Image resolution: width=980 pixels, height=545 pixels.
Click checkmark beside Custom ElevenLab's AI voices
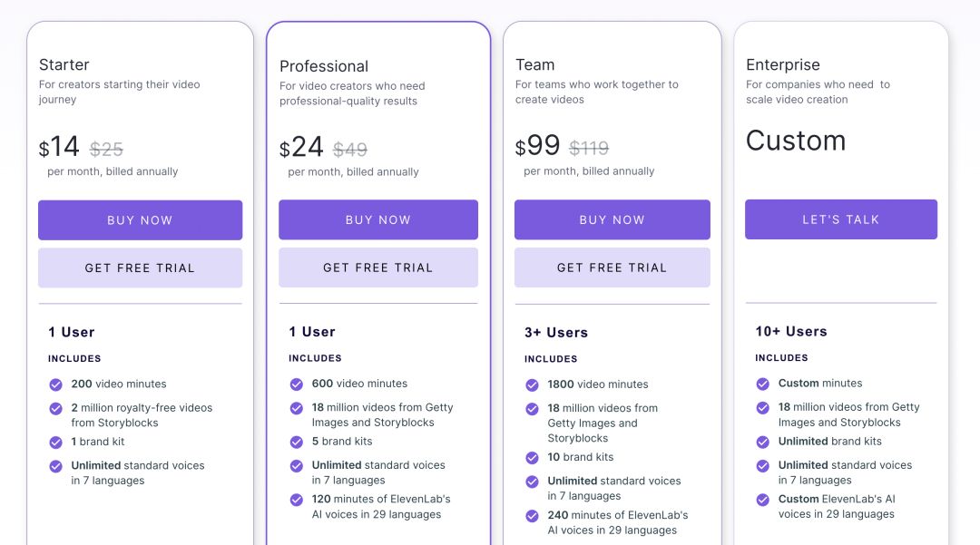[x=762, y=500]
